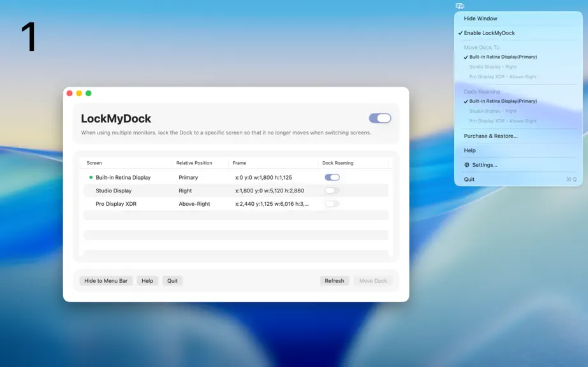588x367 pixels.
Task: Close the LockMyDock window with the red button
Action: coord(70,93)
